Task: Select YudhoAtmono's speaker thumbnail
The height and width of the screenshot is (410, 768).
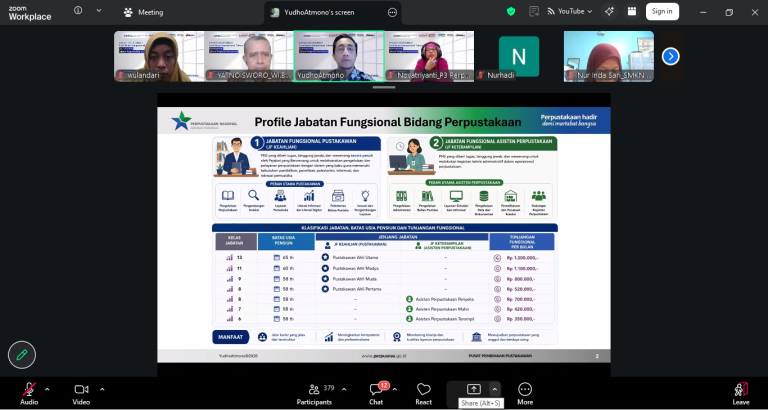Action: point(339,56)
